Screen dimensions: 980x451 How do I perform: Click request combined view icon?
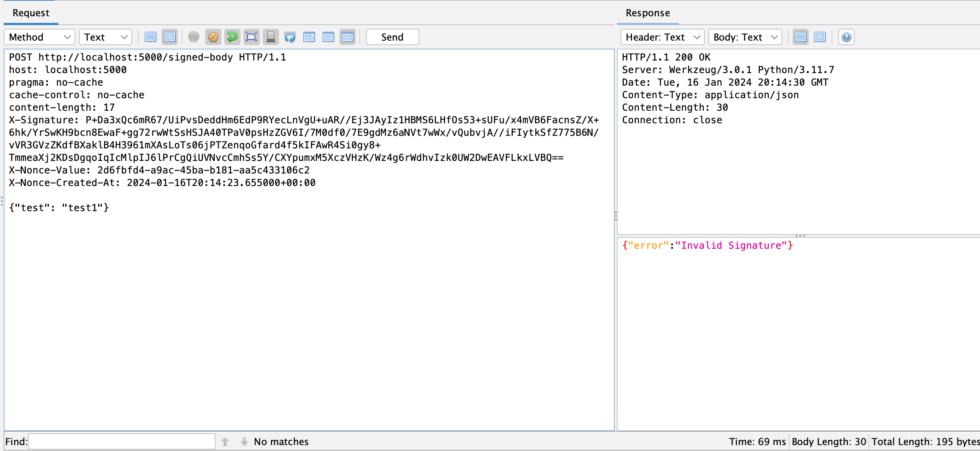[170, 37]
